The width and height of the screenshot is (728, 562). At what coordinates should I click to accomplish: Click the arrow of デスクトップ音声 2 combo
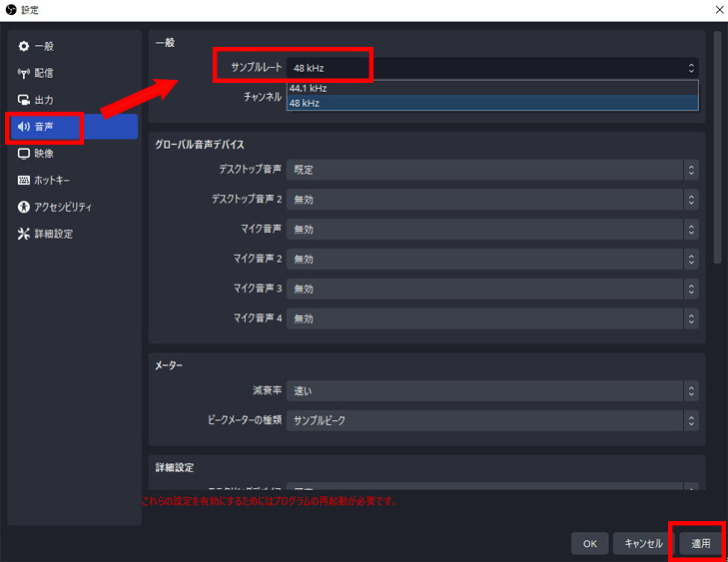[691, 200]
